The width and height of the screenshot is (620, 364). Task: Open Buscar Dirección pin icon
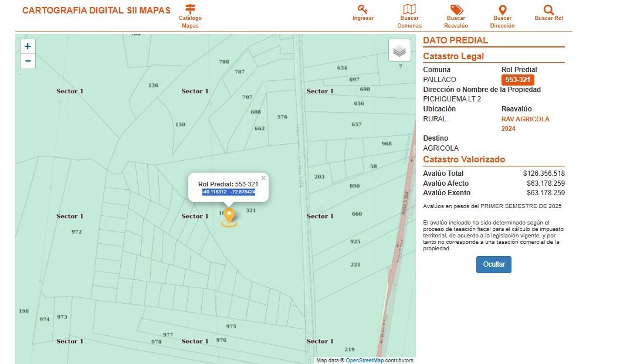503,9
